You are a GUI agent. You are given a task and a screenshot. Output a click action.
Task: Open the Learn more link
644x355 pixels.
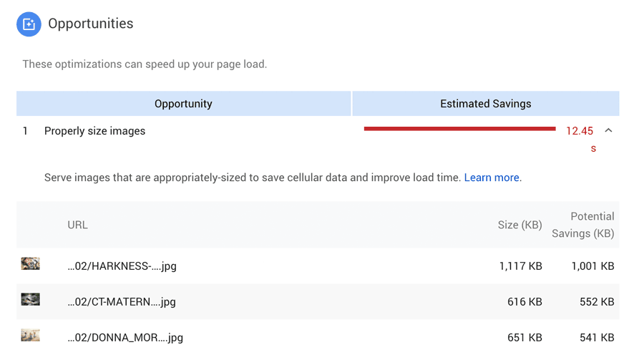click(x=492, y=177)
